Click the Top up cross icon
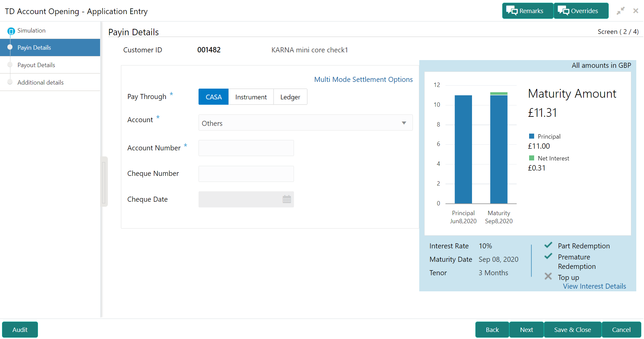This screenshot has height=339, width=644. tap(548, 276)
